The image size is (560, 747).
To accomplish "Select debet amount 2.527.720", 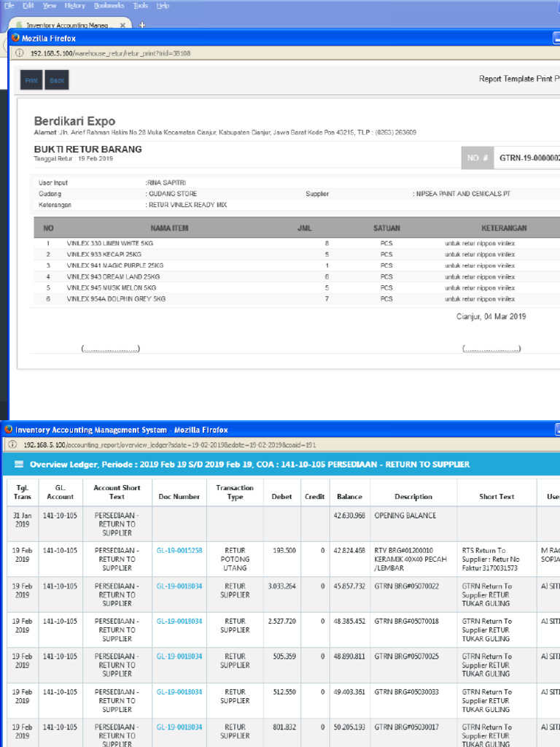I will (x=282, y=622).
